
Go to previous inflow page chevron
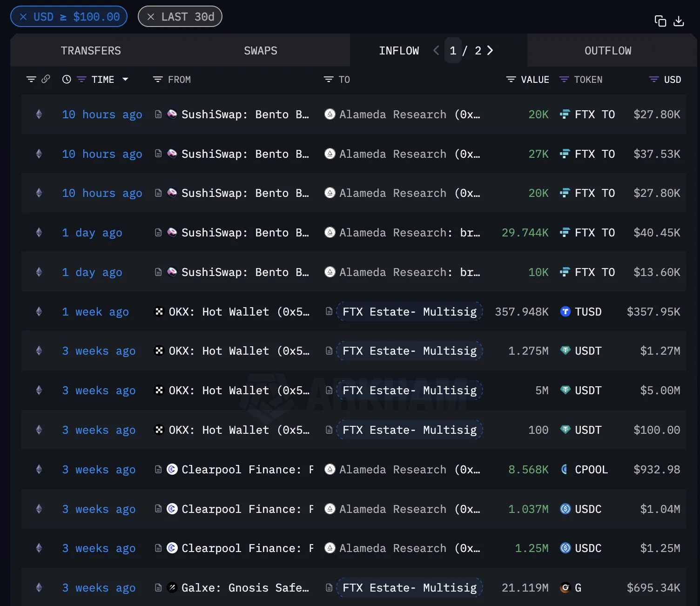(x=436, y=50)
